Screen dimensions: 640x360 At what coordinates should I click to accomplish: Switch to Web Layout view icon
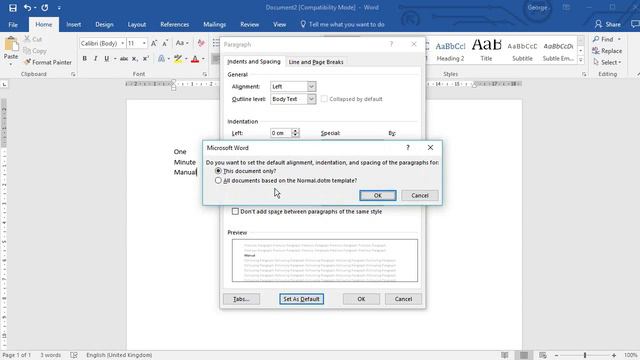[542, 355]
